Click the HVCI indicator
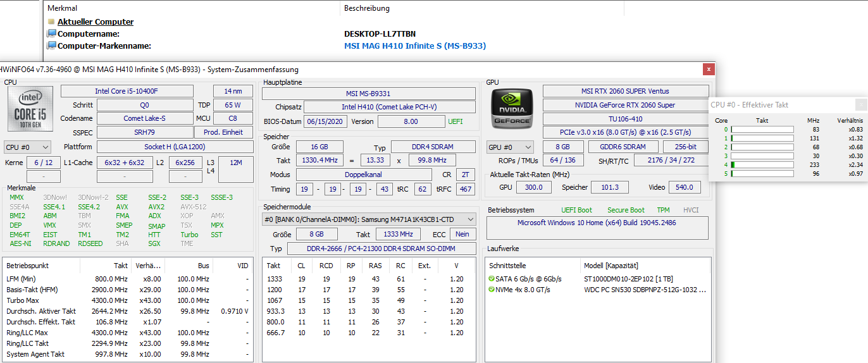The width and height of the screenshot is (868, 363). coord(691,210)
